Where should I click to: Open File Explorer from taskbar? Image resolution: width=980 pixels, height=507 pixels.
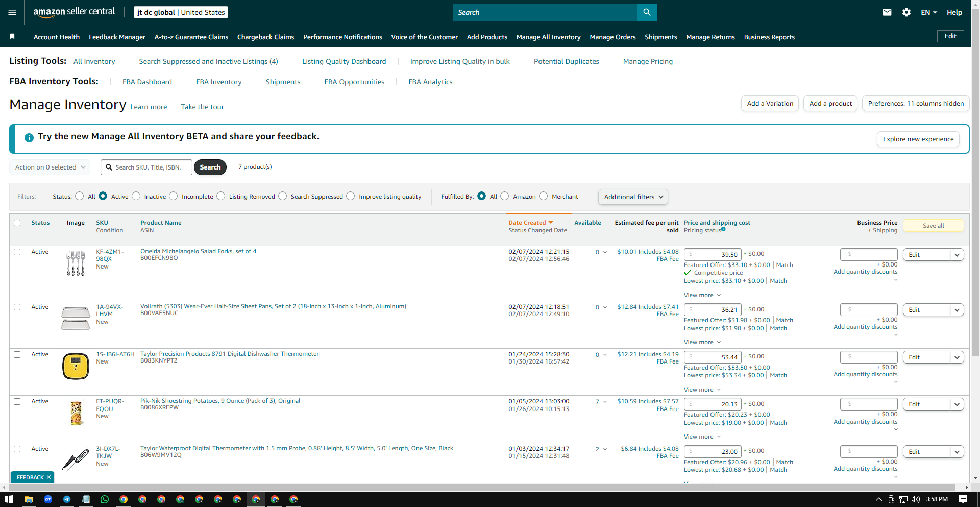pos(29,499)
